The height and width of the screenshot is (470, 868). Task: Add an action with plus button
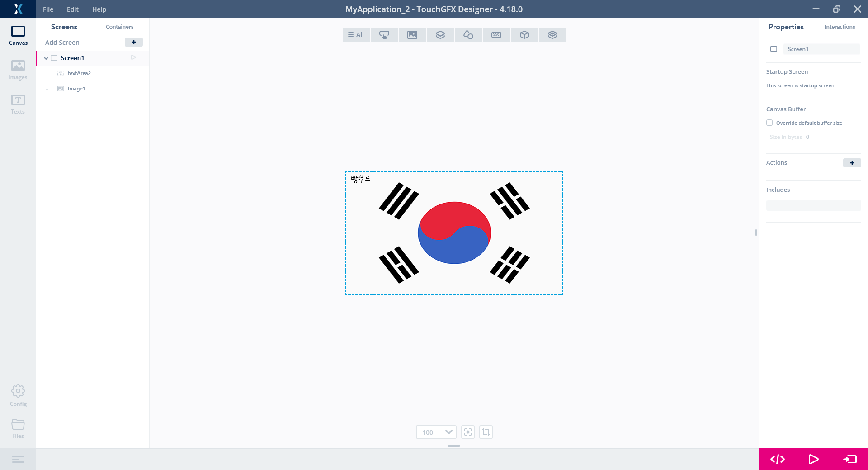[x=852, y=163]
